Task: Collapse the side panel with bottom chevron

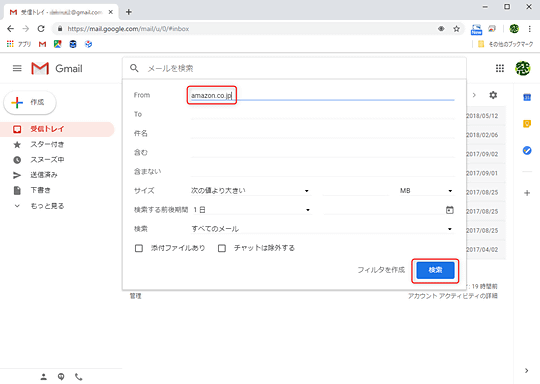Action: (526, 371)
